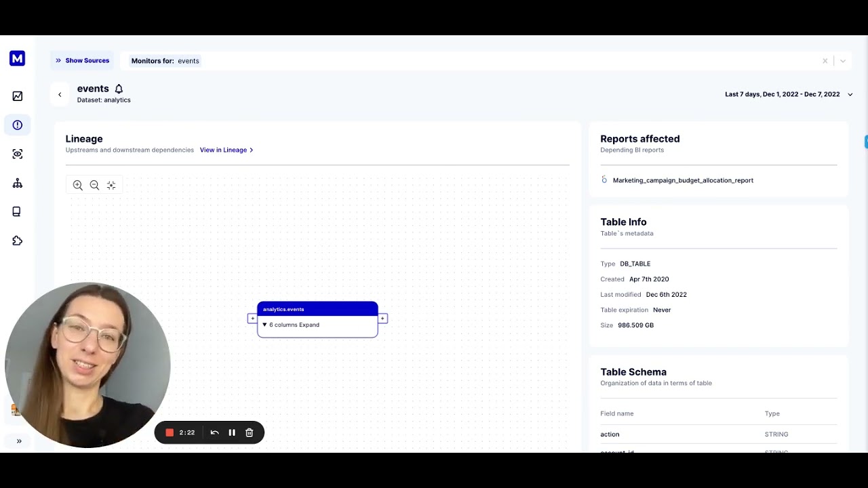Image resolution: width=868 pixels, height=488 pixels.
Task: Open the chart dashboard sidebar icon
Action: pyautogui.click(x=18, y=96)
